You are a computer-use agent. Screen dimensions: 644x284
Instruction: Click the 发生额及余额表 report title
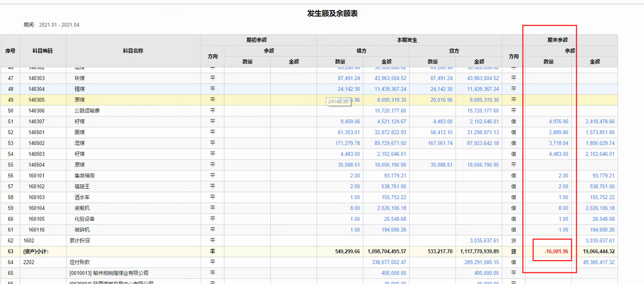[x=332, y=14]
